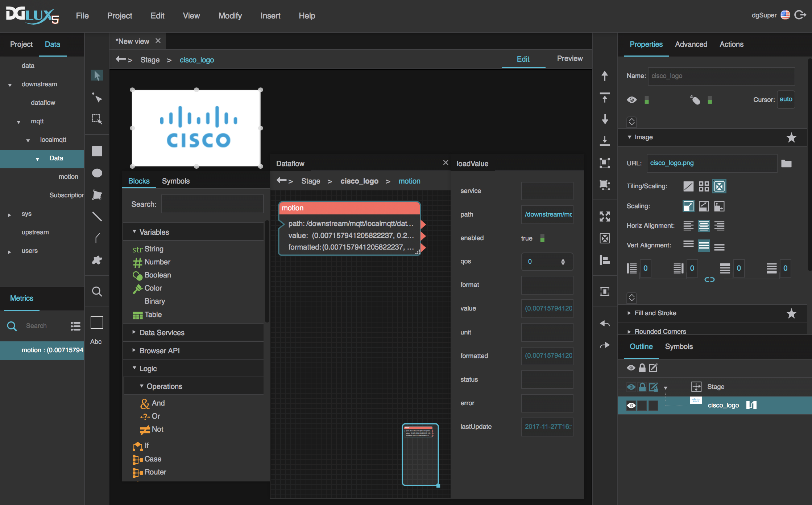Viewport: 812px width, 505px height.
Task: Click the undo arrow icon
Action: point(605,324)
